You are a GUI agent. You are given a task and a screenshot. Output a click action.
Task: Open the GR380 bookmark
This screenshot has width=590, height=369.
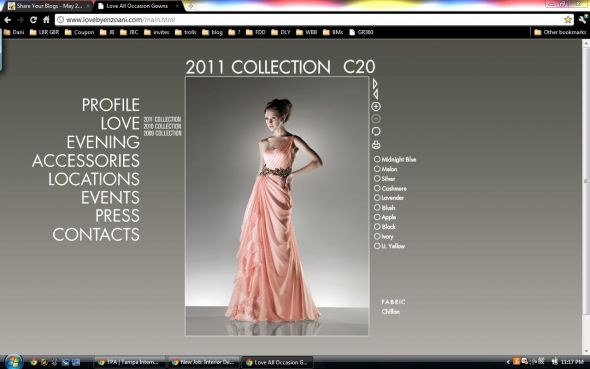(361, 32)
